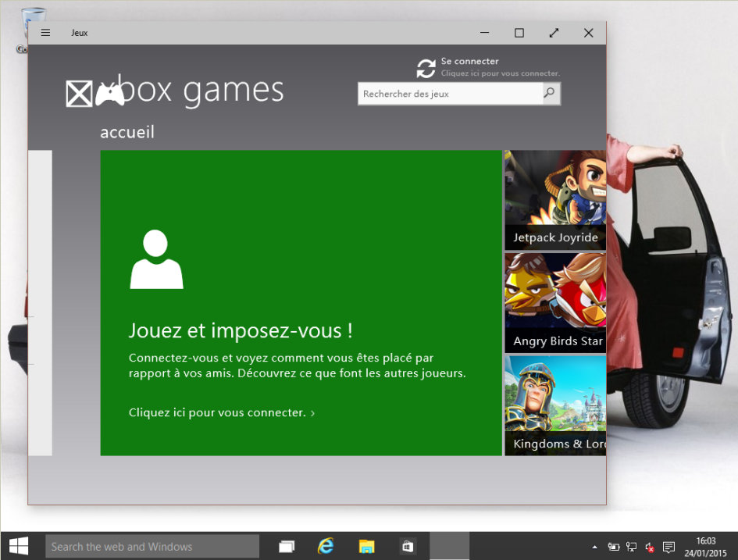Click the 'Se connecter' sign-in text

pos(469,61)
